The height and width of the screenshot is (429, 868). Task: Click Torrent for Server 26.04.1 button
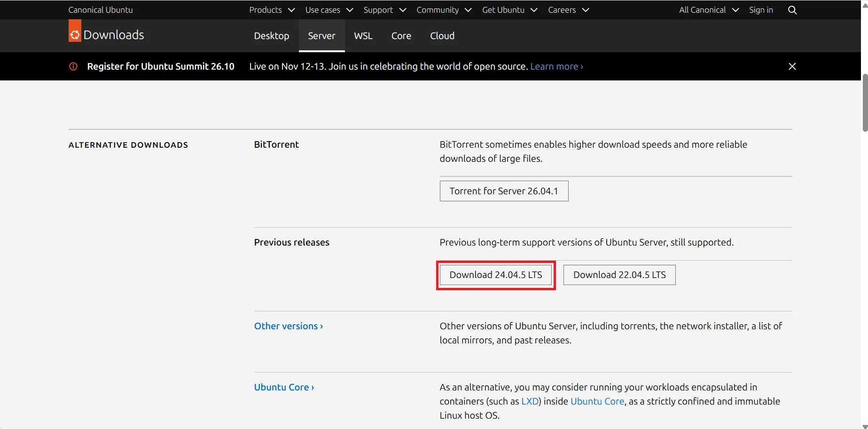[504, 191]
